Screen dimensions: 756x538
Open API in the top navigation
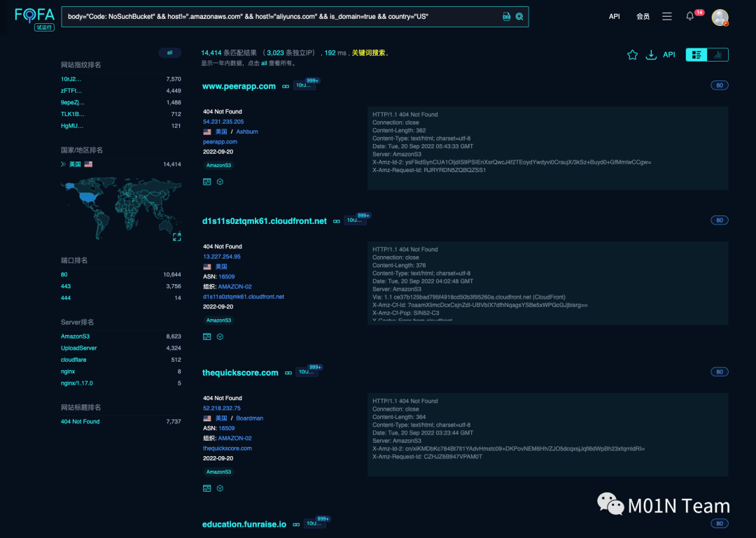click(x=615, y=16)
